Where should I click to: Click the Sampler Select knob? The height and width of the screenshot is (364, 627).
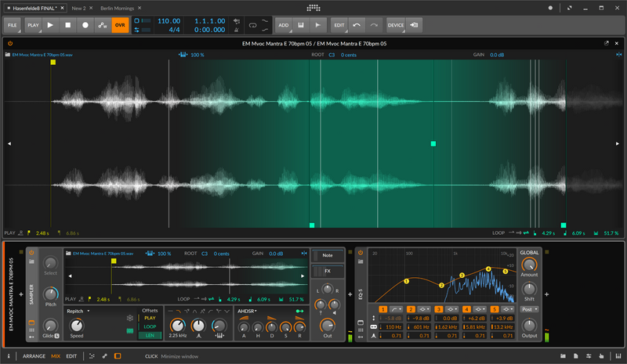(x=50, y=263)
